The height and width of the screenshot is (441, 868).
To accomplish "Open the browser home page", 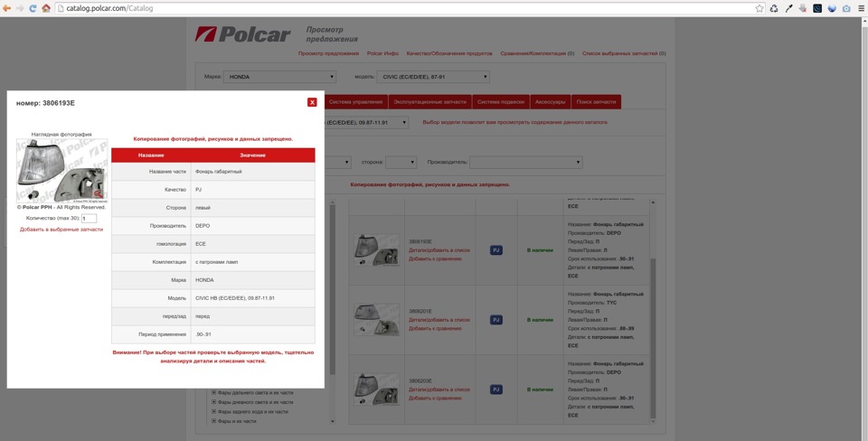I will (x=46, y=8).
